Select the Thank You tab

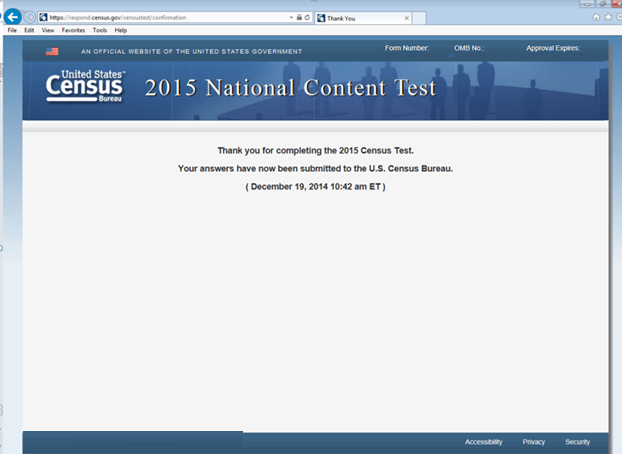(363, 18)
